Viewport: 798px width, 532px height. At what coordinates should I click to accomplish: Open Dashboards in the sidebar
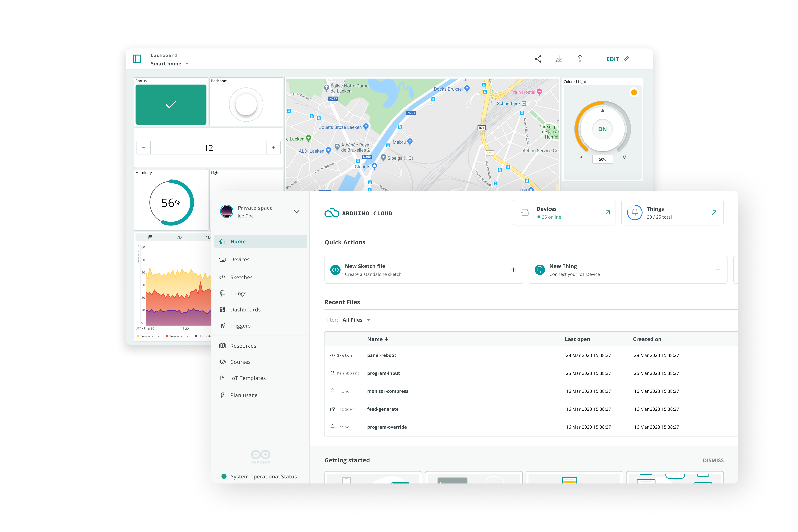[261, 309]
